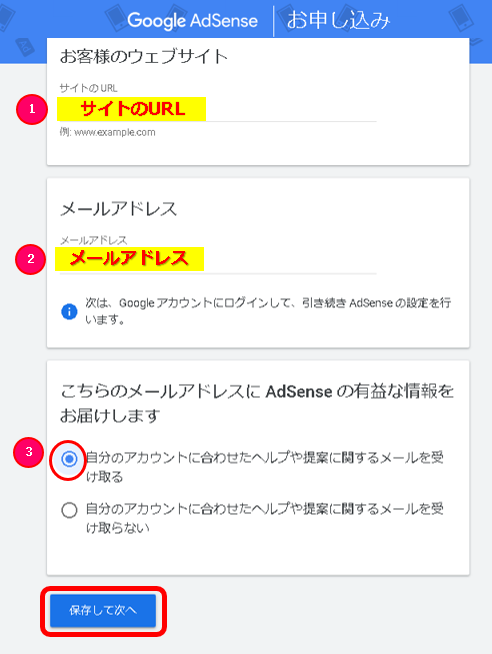Click the AdSense の有益な情報 heading

(257, 403)
